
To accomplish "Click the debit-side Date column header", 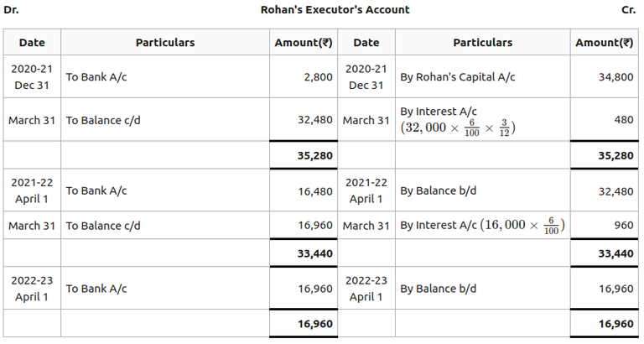I will [32, 43].
